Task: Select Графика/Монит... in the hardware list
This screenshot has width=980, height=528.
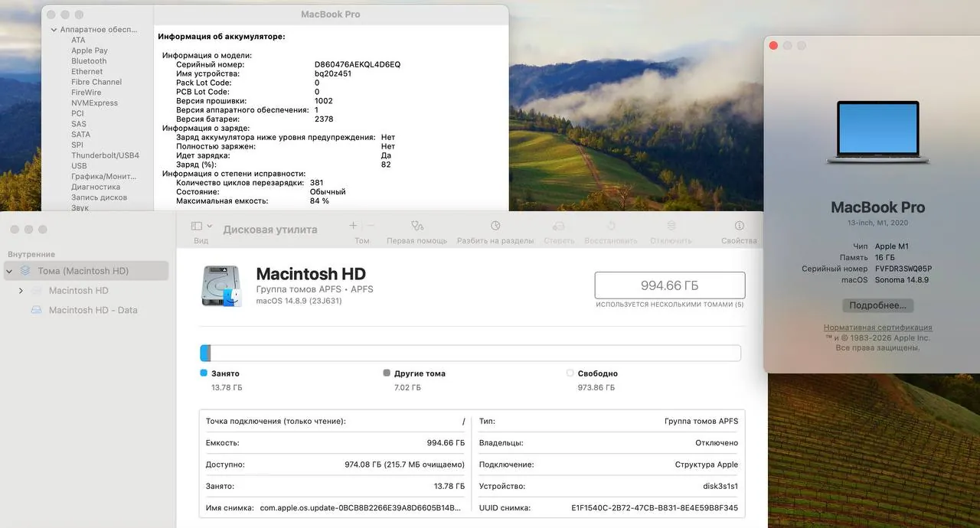Action: coord(104,176)
